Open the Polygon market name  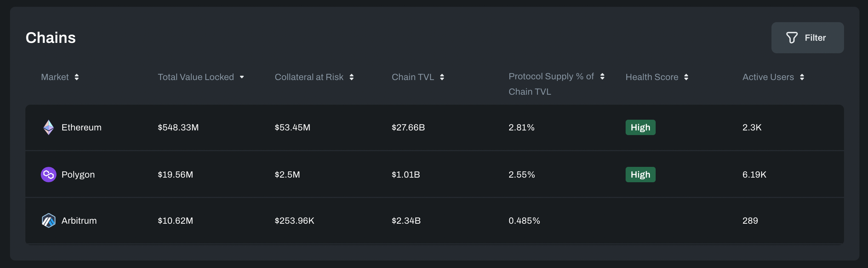[x=78, y=175]
